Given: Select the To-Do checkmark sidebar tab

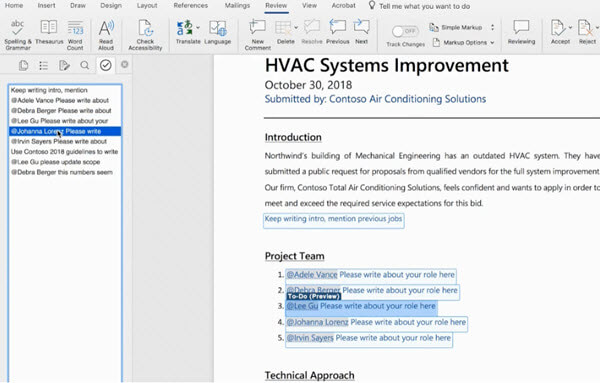Looking at the screenshot, I should coord(106,65).
